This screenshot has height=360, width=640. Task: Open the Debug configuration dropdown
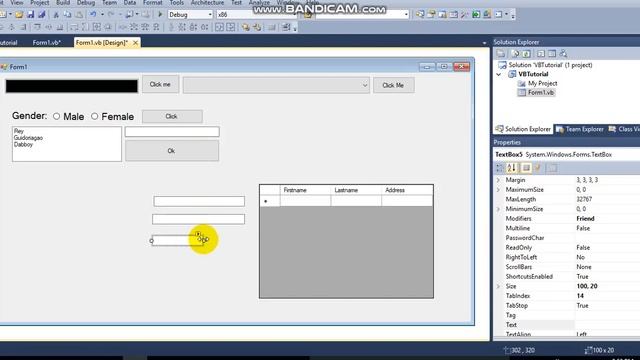click(x=210, y=15)
